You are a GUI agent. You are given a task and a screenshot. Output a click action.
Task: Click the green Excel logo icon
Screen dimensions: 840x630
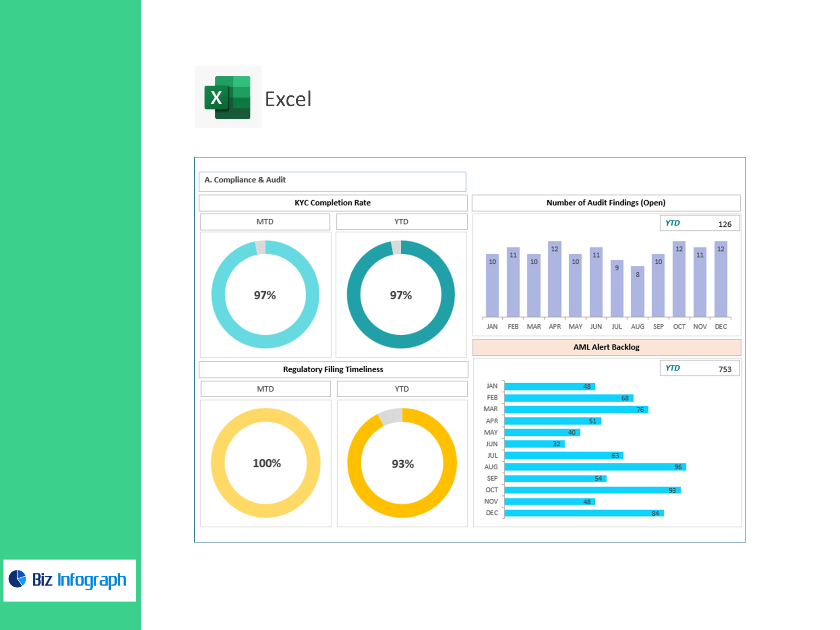coord(227,97)
